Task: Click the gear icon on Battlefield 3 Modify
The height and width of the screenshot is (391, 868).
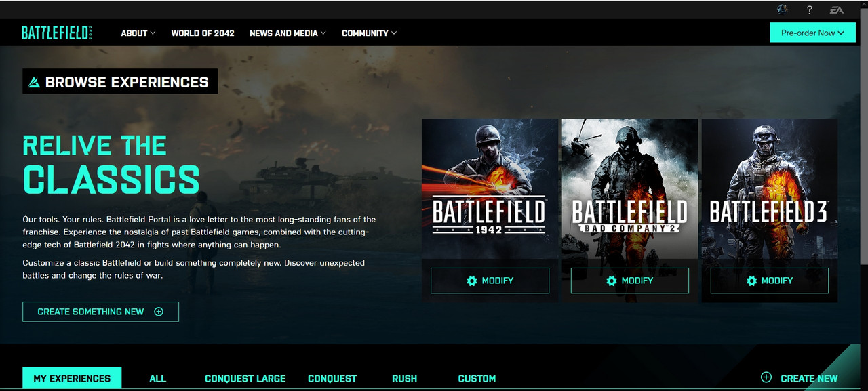Action: point(751,281)
